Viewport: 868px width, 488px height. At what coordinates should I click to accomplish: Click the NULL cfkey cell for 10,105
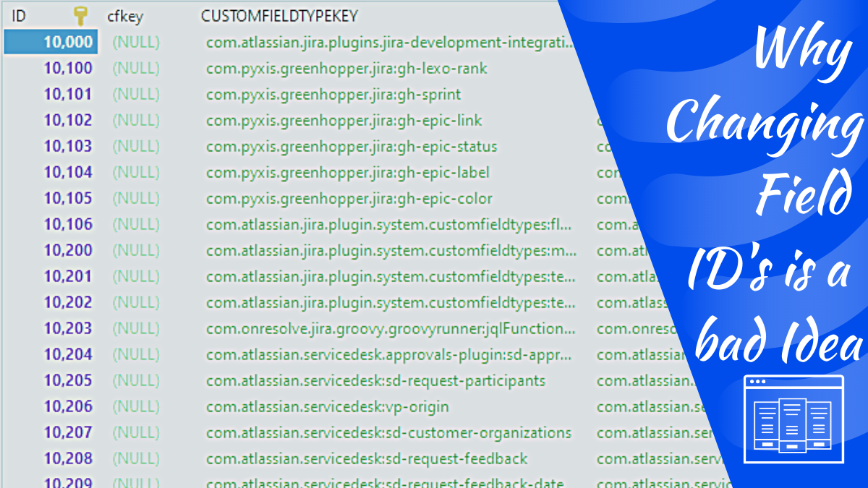coord(136,199)
